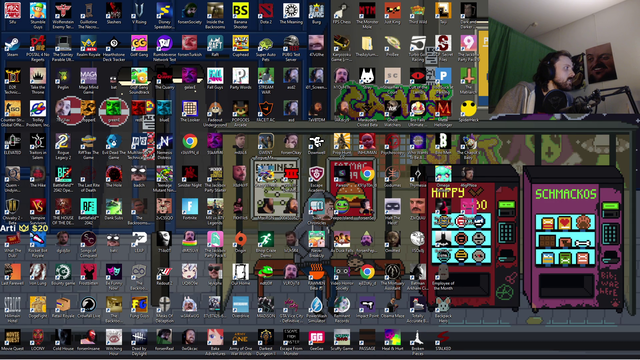Image resolution: width=640 pixels, height=360 pixels.
Task: Open the Trolley Problem Inc icon
Action: tap(38, 109)
